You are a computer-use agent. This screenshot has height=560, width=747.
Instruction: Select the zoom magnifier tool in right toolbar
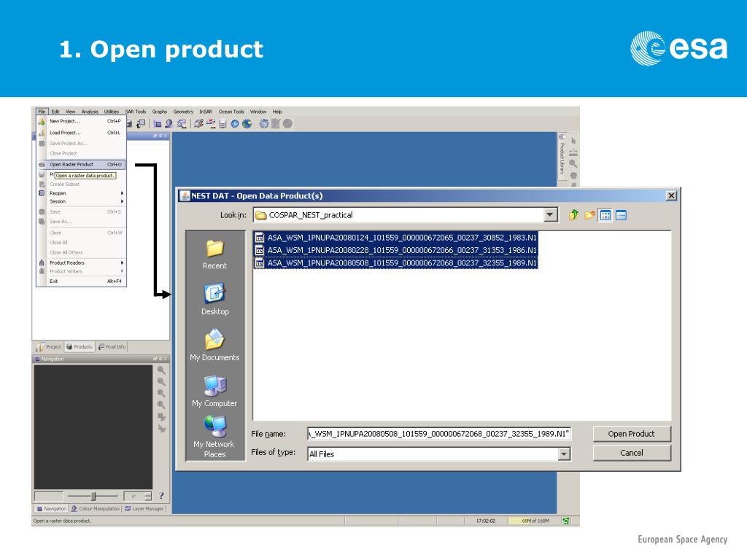tap(573, 164)
